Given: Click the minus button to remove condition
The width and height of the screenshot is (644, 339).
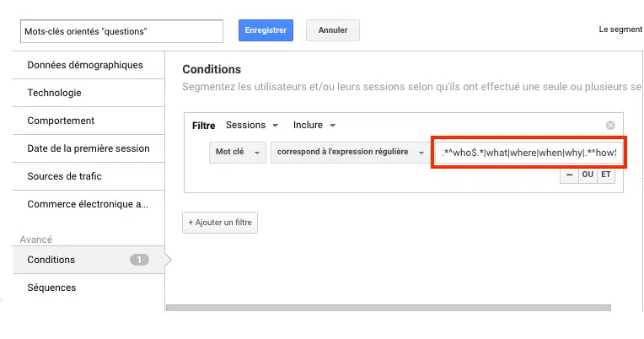Looking at the screenshot, I should (570, 175).
